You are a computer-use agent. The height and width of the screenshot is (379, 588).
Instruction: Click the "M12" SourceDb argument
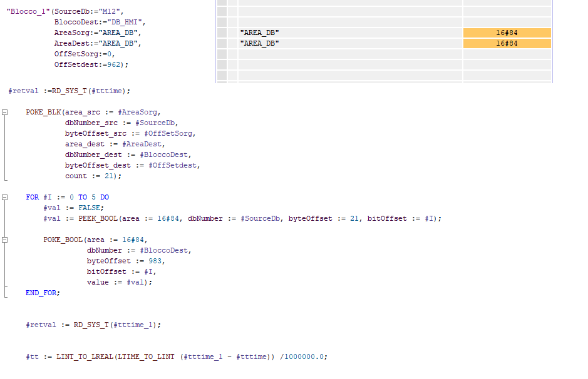pyautogui.click(x=114, y=11)
